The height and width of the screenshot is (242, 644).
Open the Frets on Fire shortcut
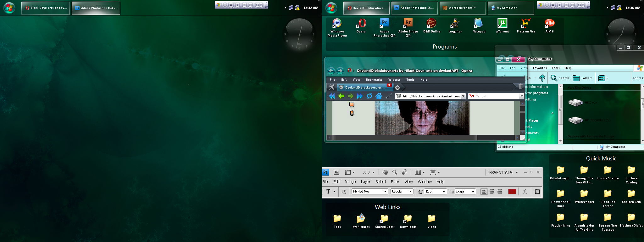click(526, 25)
